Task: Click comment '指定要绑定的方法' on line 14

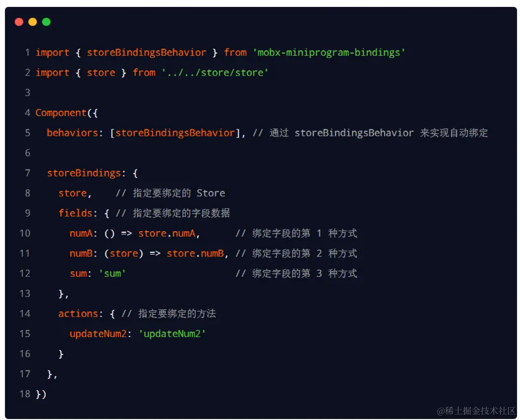Action: pyautogui.click(x=169, y=314)
